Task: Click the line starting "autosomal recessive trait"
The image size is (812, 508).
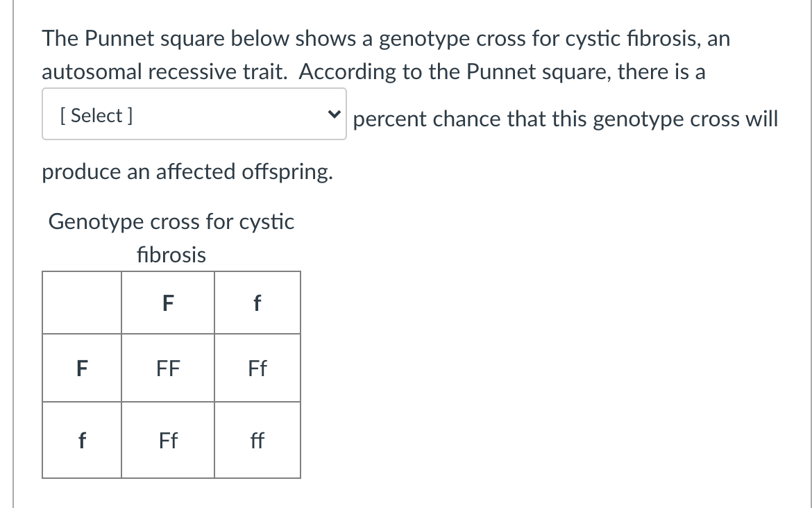Action: tap(373, 71)
